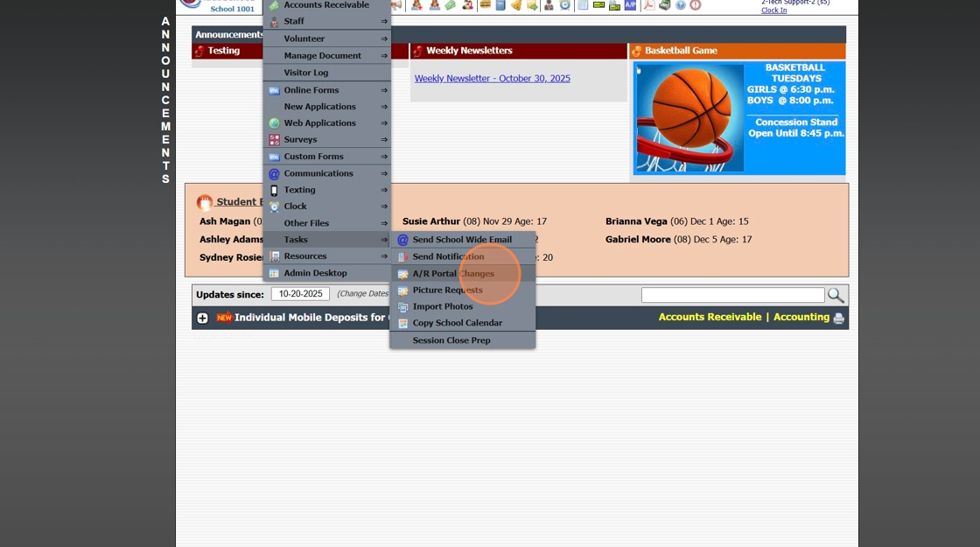Select Picture Requests menu entry
This screenshot has width=980, height=547.
pos(463,290)
